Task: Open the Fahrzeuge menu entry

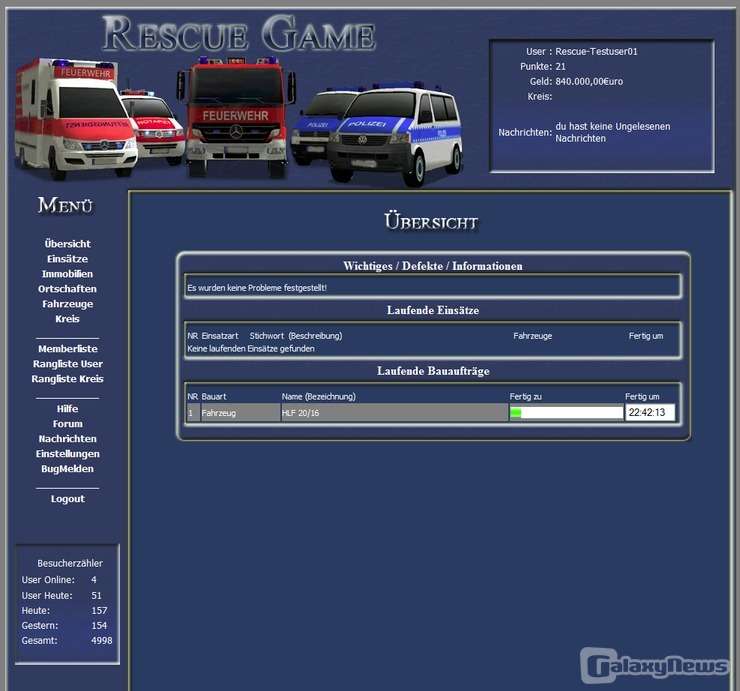Action: pyautogui.click(x=67, y=304)
